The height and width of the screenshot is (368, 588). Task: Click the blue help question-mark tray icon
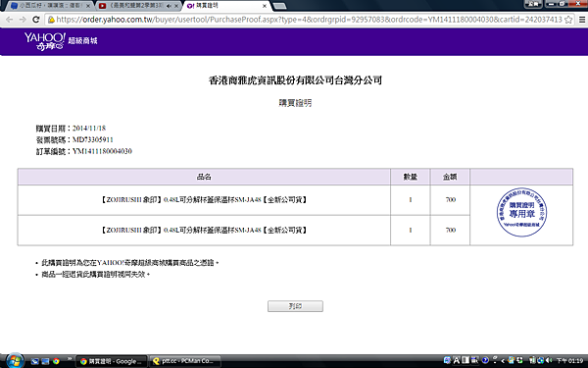485,360
